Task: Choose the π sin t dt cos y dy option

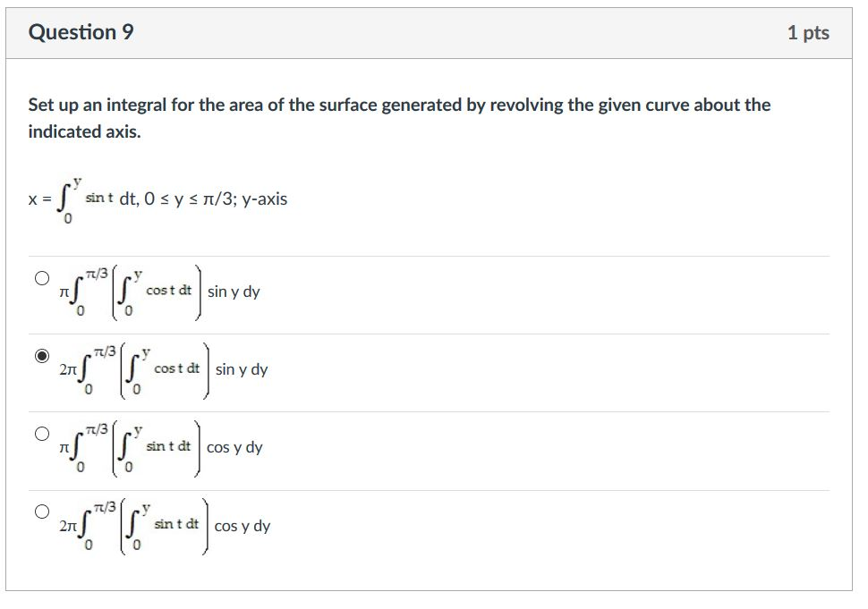Action: click(42, 434)
